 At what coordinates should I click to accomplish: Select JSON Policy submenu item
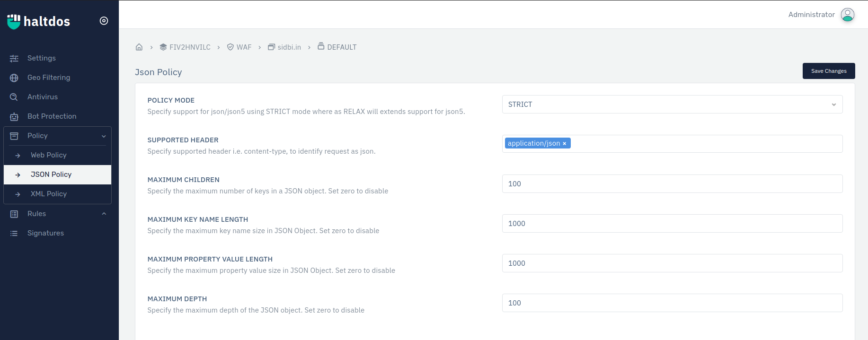tap(57, 174)
